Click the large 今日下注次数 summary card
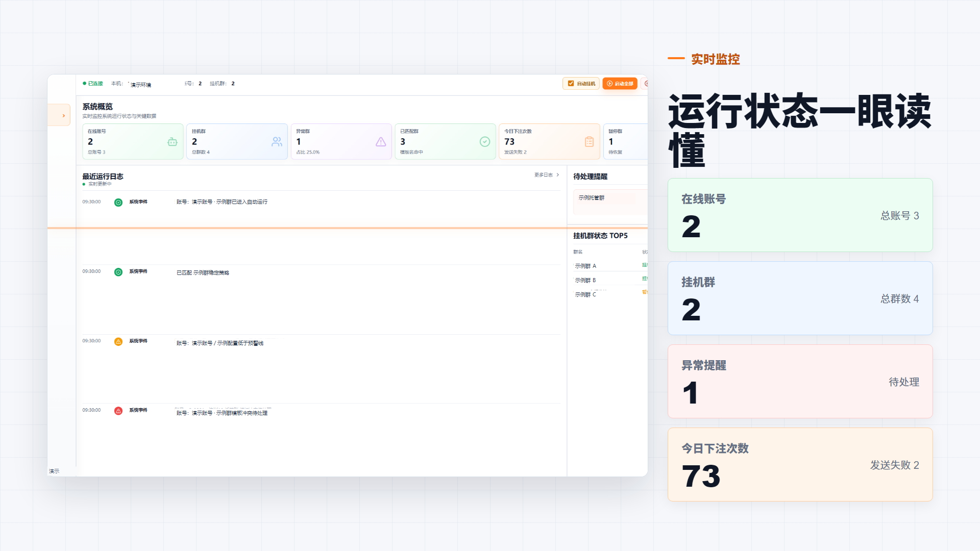The height and width of the screenshot is (551, 980). tap(800, 465)
